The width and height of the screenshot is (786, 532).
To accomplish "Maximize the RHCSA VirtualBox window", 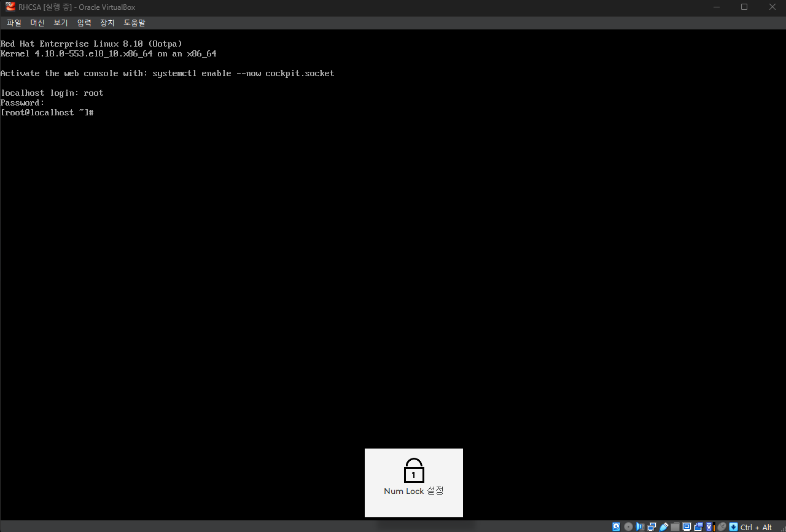I will click(744, 7).
